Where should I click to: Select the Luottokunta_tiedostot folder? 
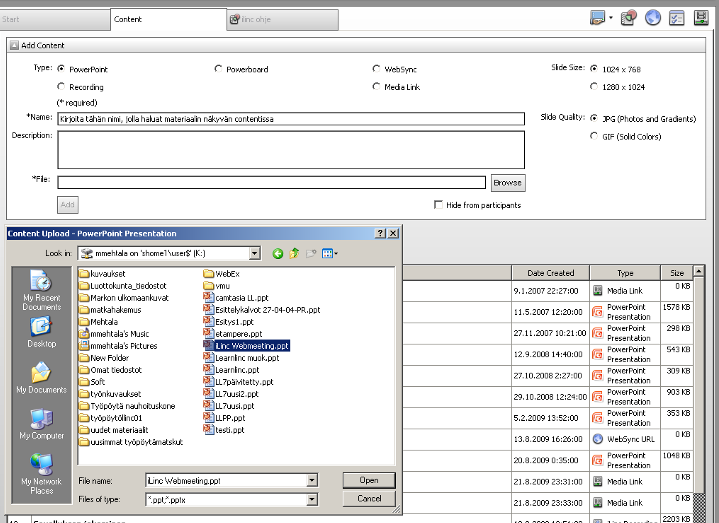pos(123,286)
